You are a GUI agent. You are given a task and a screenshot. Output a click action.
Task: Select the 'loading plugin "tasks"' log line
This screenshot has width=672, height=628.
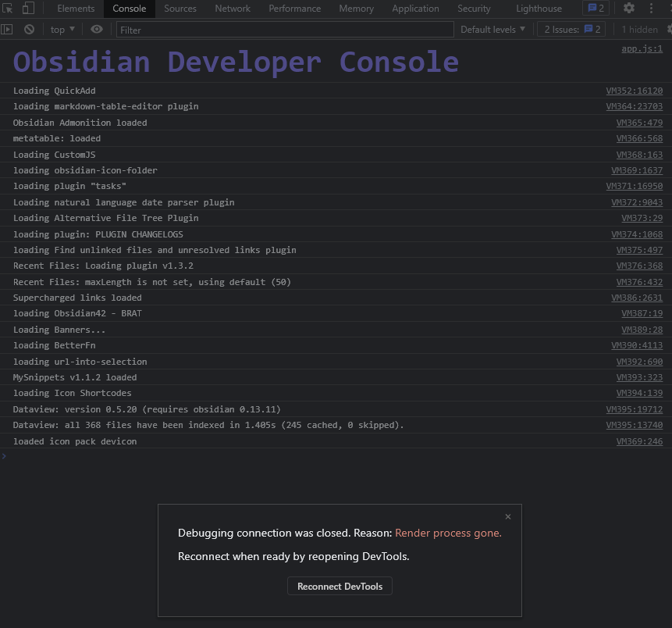[70, 186]
